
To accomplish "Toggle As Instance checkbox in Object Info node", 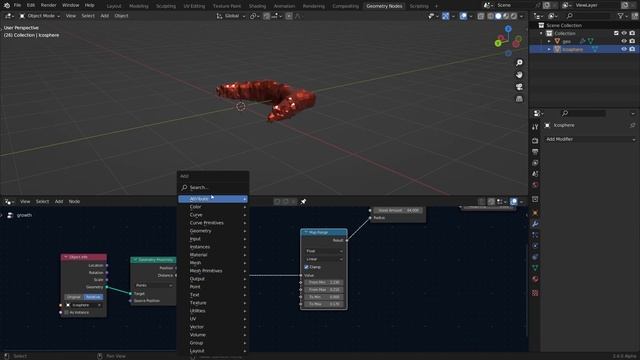I will (x=67, y=313).
